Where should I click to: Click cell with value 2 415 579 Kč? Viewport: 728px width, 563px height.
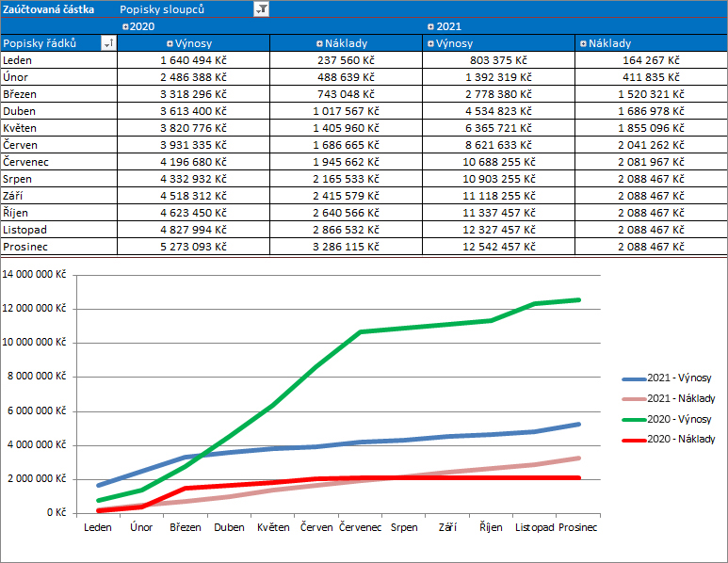click(346, 196)
